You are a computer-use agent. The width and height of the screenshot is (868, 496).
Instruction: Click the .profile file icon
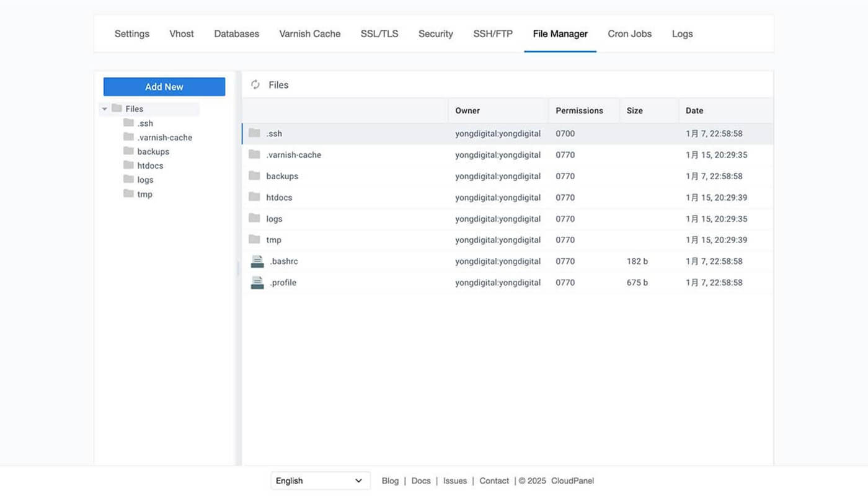[x=257, y=283]
